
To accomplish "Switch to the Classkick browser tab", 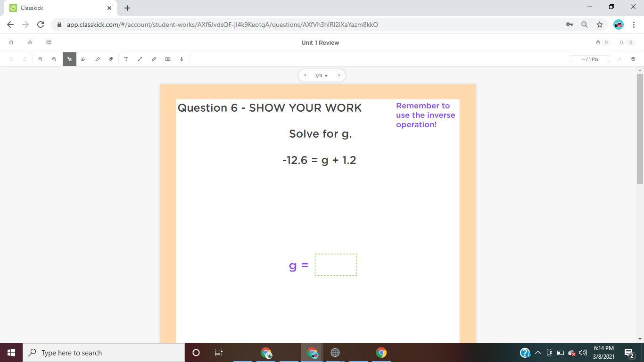I will 57,8.
